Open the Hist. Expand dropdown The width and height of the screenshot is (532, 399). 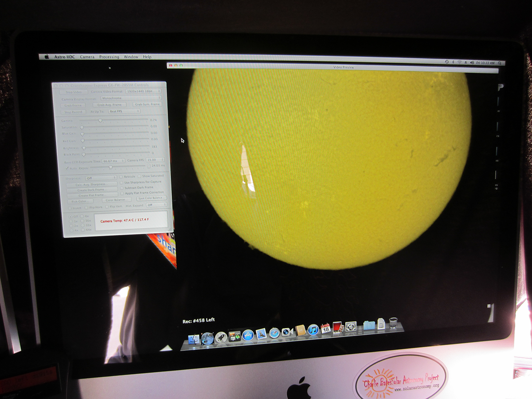tap(157, 205)
